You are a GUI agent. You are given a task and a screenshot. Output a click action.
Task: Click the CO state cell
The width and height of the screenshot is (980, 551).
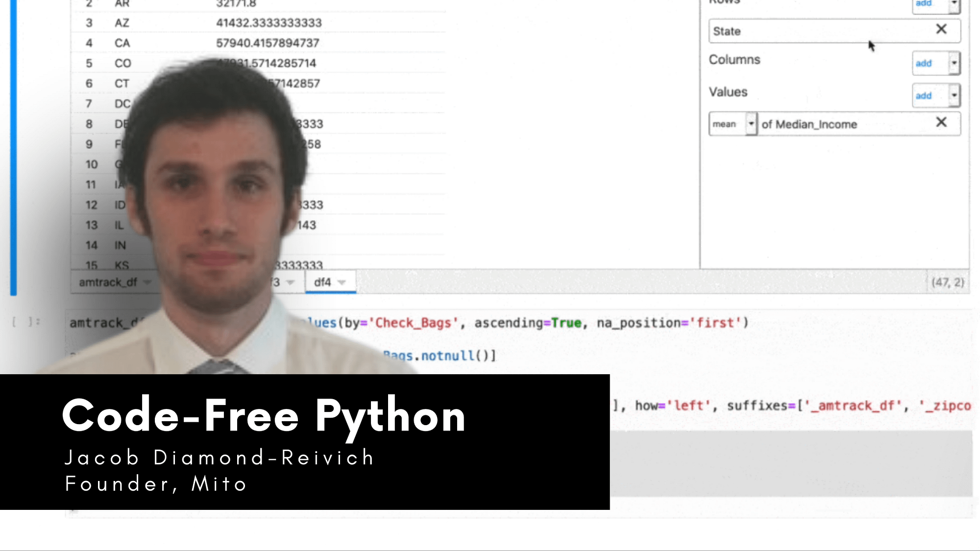pyautogui.click(x=122, y=63)
